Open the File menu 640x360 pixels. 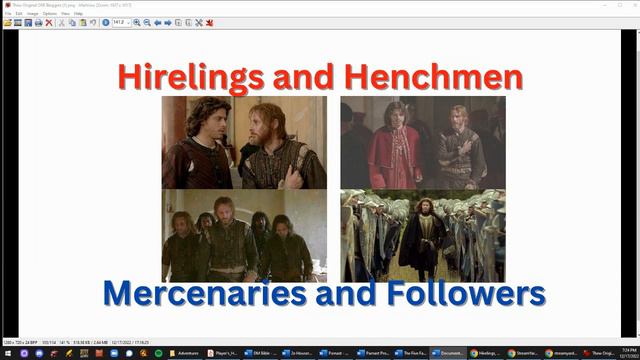pyautogui.click(x=8, y=13)
